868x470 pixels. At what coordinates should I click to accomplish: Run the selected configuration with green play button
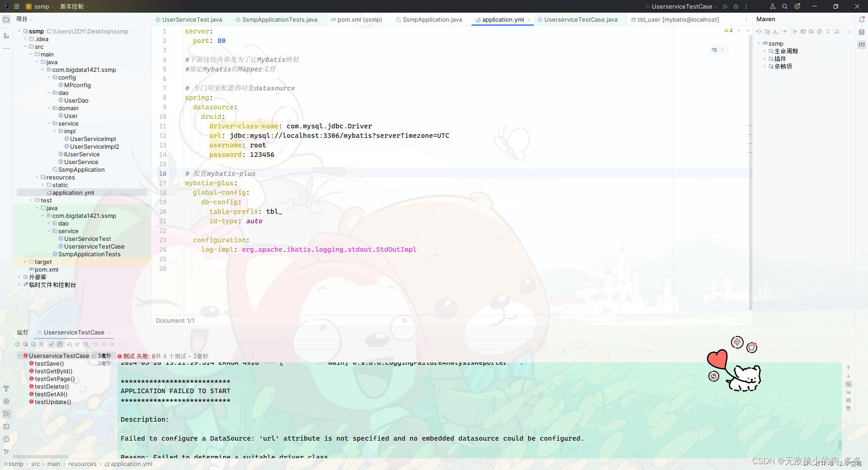[x=725, y=6]
